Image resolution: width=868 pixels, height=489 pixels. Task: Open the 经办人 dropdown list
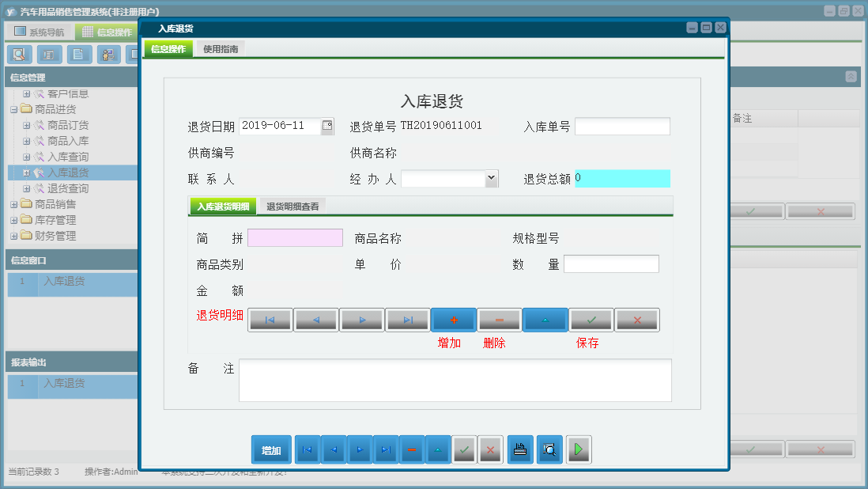click(x=491, y=178)
